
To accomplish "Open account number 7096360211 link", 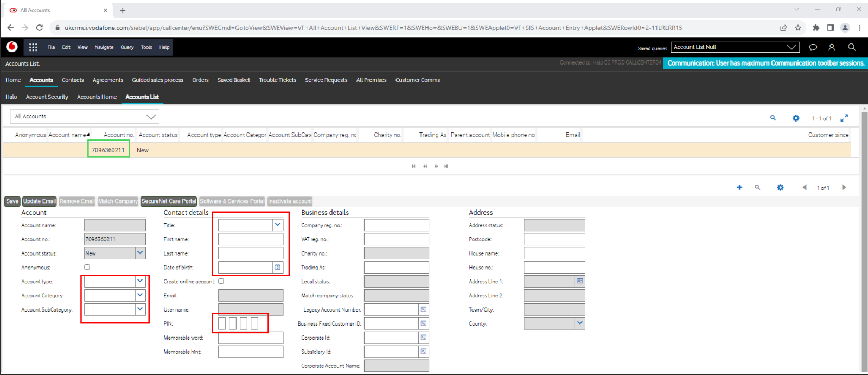I will pos(108,150).
